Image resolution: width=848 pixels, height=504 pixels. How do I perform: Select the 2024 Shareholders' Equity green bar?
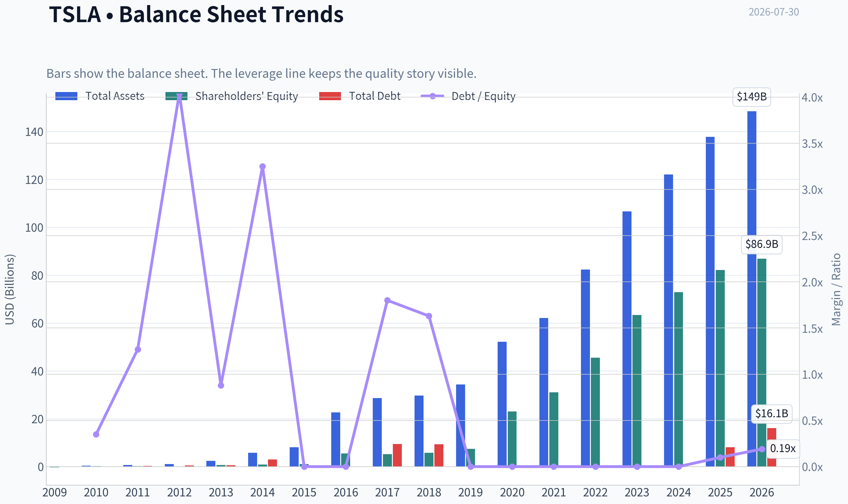(678, 379)
